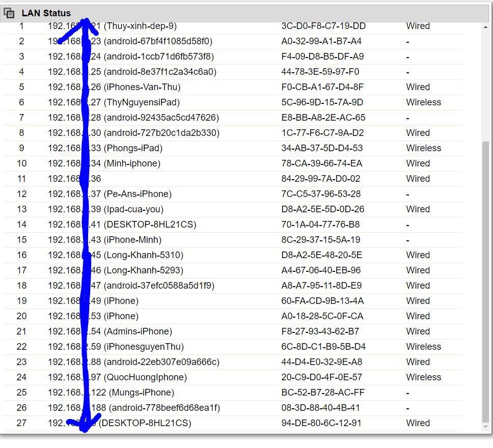493x448 pixels.
Task: Select MAC address 3C-D0-F8-C7-19-DD
Action: 323,26
